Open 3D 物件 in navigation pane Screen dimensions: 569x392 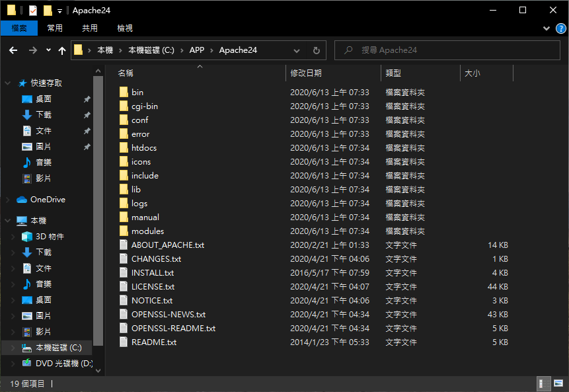[x=50, y=236]
